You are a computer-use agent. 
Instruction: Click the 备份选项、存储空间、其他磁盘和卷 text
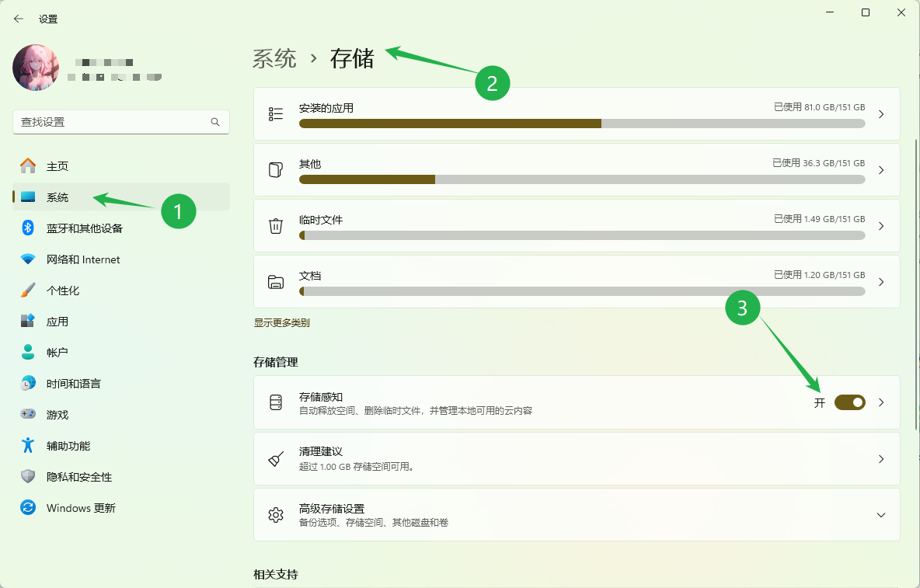pos(374,522)
